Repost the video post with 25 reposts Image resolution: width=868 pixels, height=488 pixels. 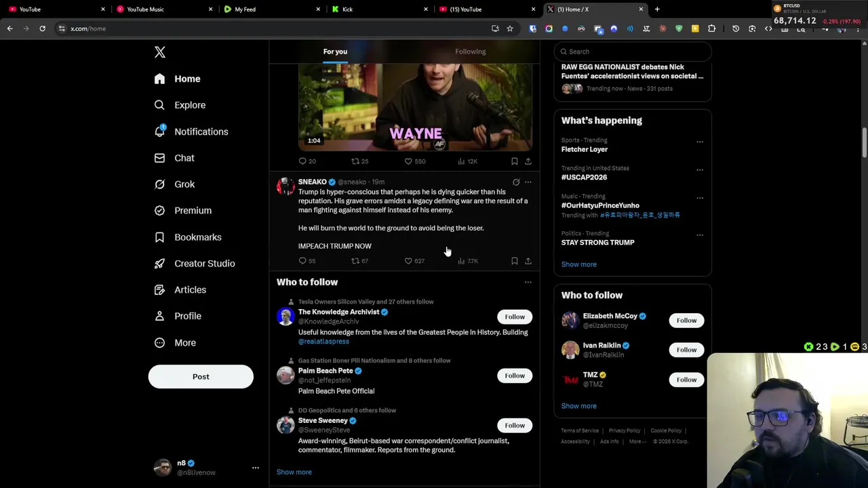click(x=359, y=161)
